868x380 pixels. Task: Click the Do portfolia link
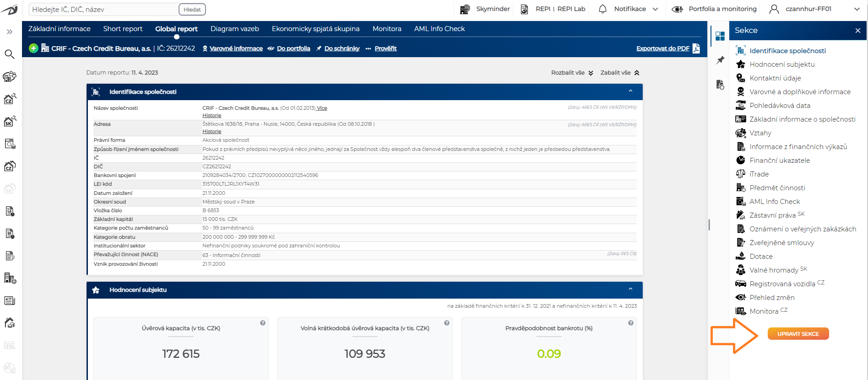(x=293, y=48)
